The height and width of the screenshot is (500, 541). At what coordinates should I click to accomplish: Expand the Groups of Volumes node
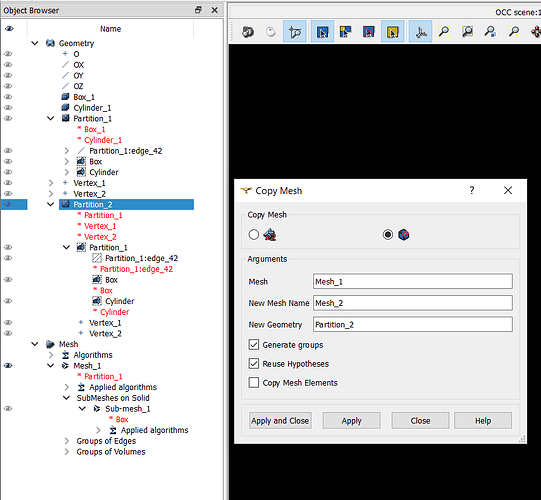[67, 452]
